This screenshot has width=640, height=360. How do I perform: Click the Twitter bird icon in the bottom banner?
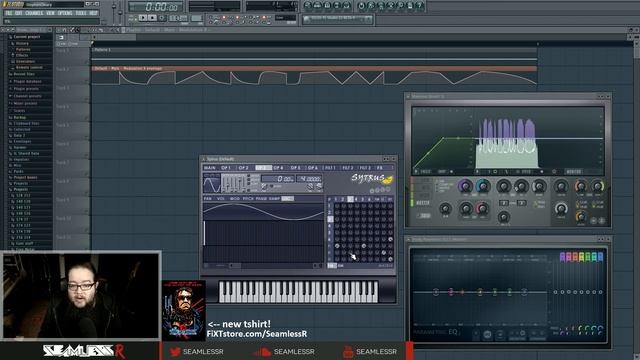(x=175, y=351)
